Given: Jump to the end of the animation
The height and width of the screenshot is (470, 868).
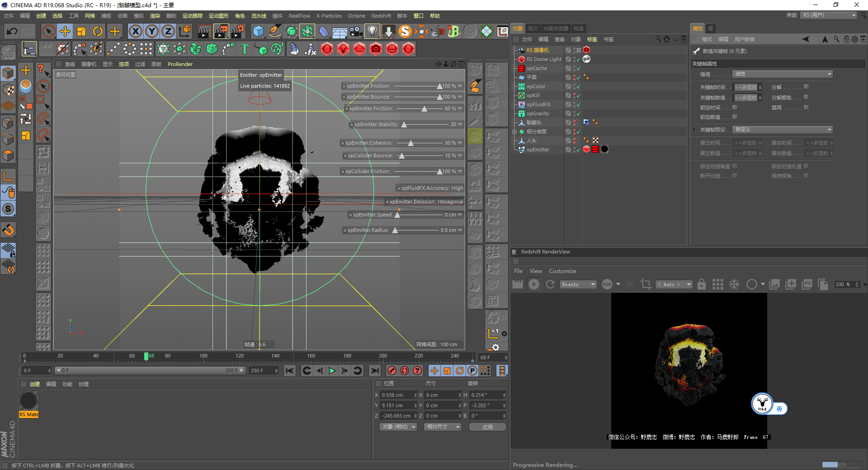Looking at the screenshot, I should coord(375,371).
